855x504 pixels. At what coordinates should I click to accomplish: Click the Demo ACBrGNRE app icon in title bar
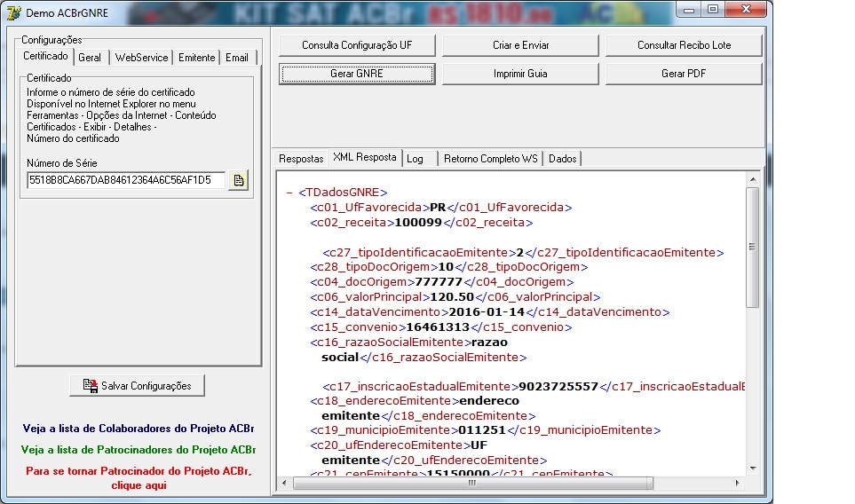(x=13, y=12)
